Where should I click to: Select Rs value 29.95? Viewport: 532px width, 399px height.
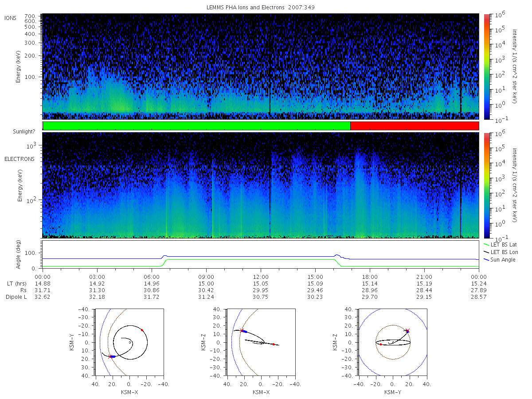(x=261, y=290)
